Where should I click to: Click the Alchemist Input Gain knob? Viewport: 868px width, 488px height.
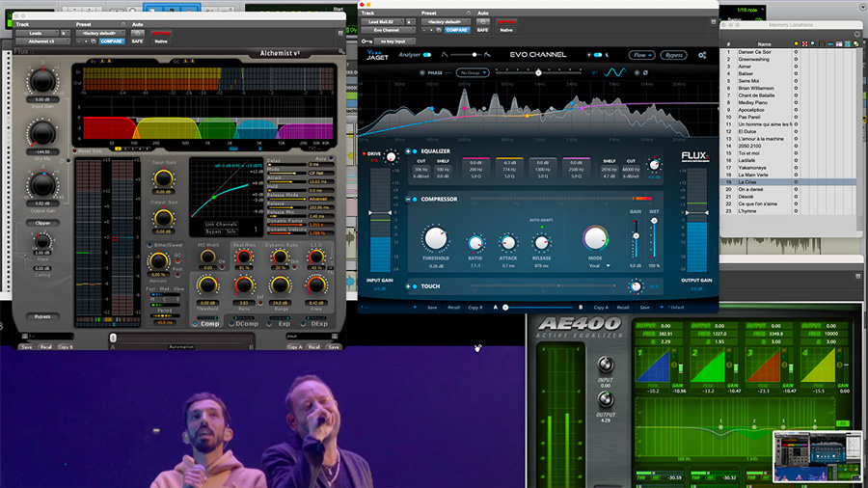(x=42, y=81)
